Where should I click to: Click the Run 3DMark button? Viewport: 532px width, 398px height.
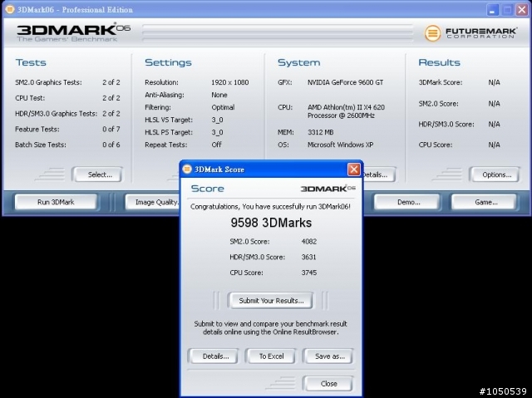[56, 202]
